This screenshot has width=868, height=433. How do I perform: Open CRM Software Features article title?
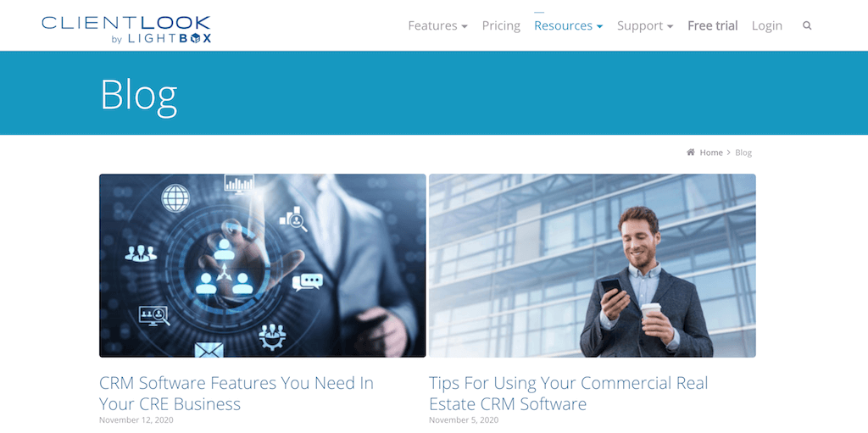(x=236, y=393)
